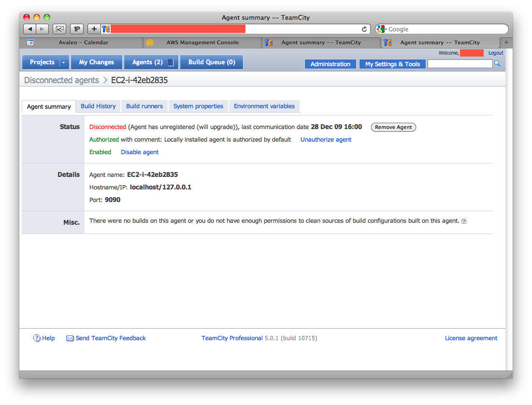Switch to the AWS Management Console browser tab
Image resolution: width=532 pixels, height=405 pixels.
point(203,42)
